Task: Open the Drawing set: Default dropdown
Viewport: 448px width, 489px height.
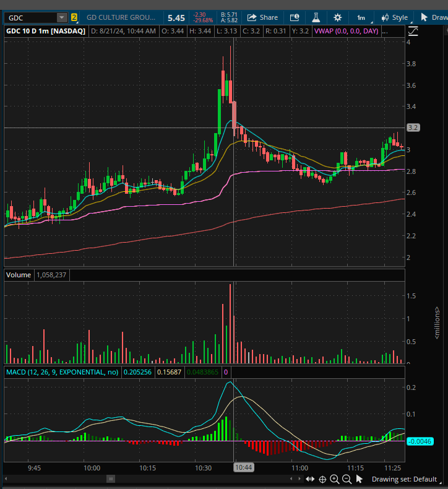Action: pos(407,479)
